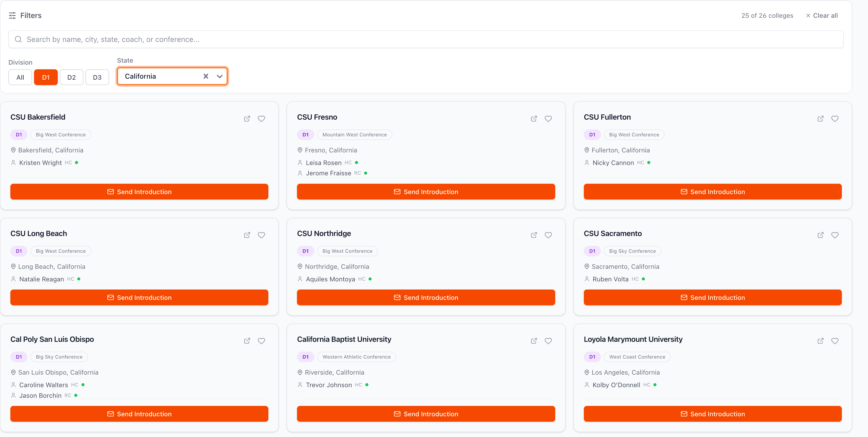Select the D3 division filter
Screen dimensions: 868x437
[97, 77]
